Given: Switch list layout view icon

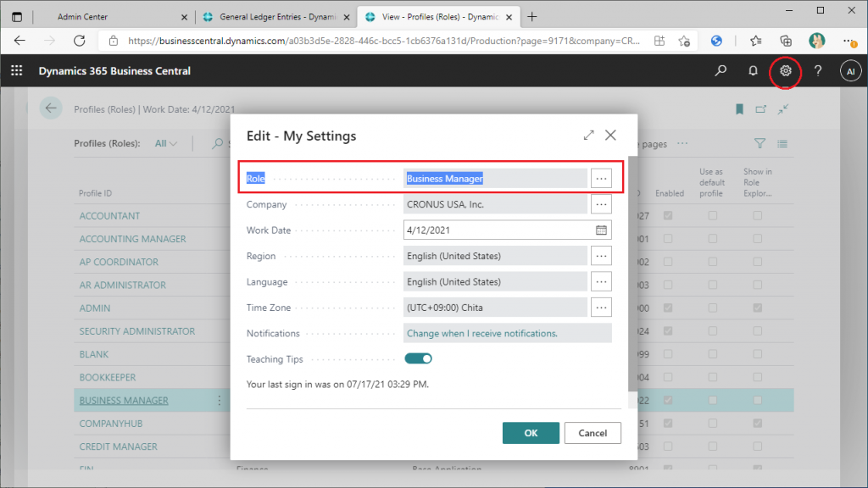Looking at the screenshot, I should coord(782,144).
